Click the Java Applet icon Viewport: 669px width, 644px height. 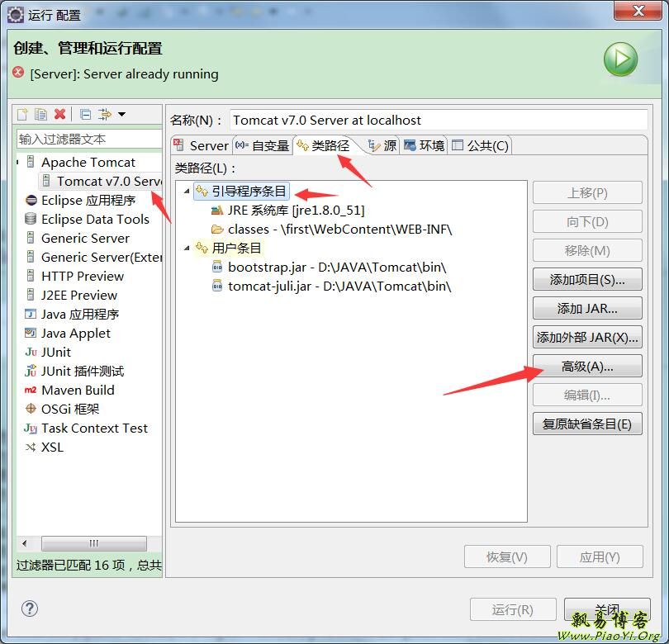(x=31, y=333)
